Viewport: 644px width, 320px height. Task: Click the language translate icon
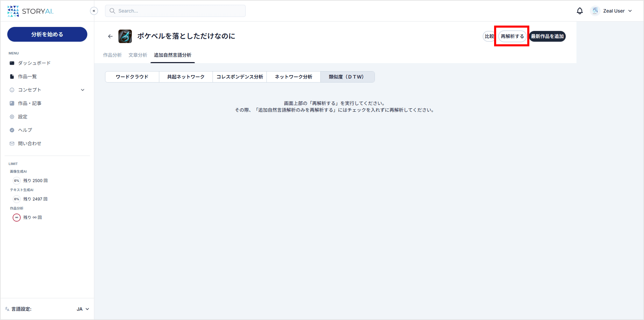[7, 309]
